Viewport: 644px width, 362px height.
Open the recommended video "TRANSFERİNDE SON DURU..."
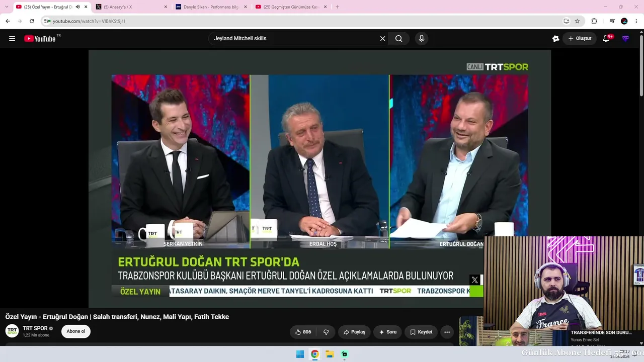point(601,333)
